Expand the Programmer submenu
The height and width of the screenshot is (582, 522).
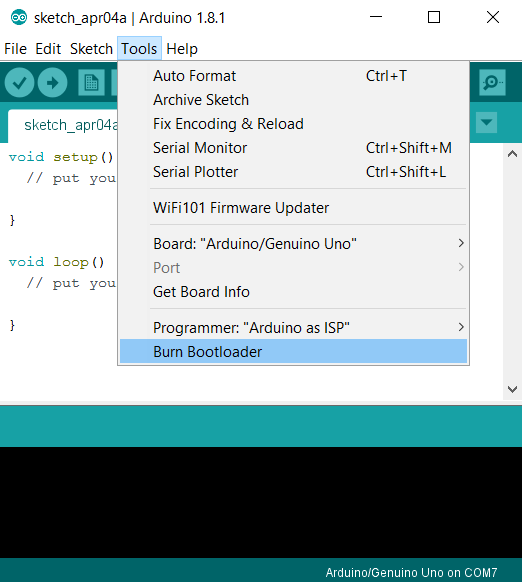[x=293, y=328]
